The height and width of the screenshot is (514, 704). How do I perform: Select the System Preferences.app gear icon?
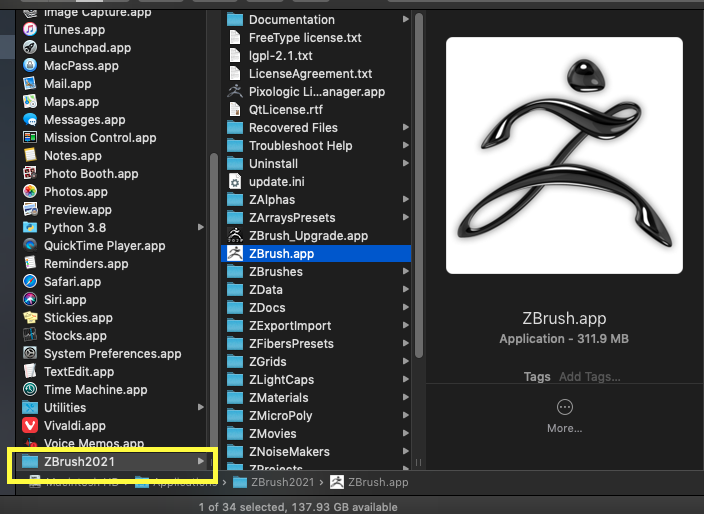coord(30,353)
